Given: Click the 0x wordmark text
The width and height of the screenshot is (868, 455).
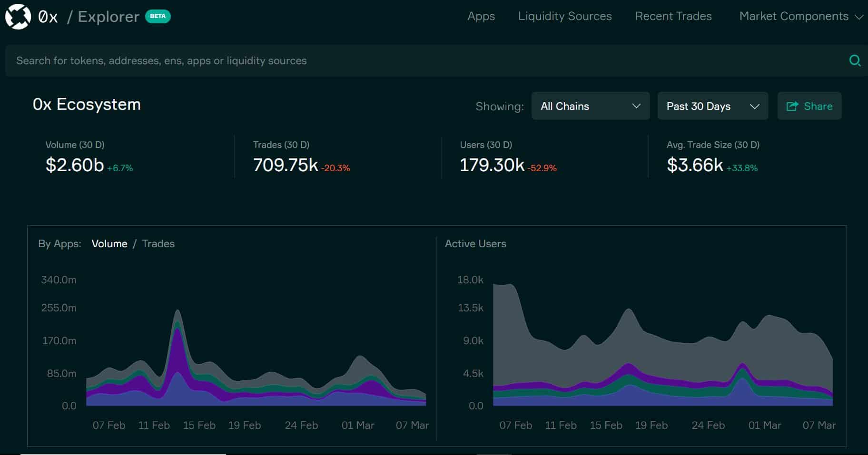Looking at the screenshot, I should 48,17.
